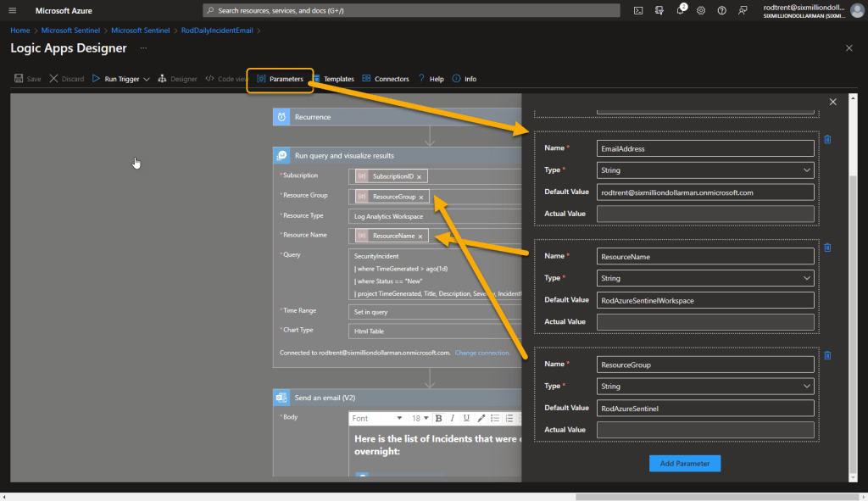Toggle italic in the email body editor

point(453,419)
